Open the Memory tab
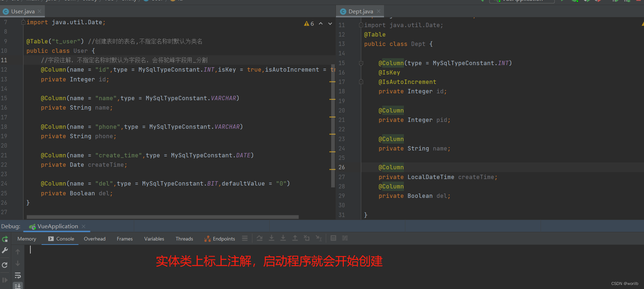This screenshot has width=644, height=289. (27, 239)
